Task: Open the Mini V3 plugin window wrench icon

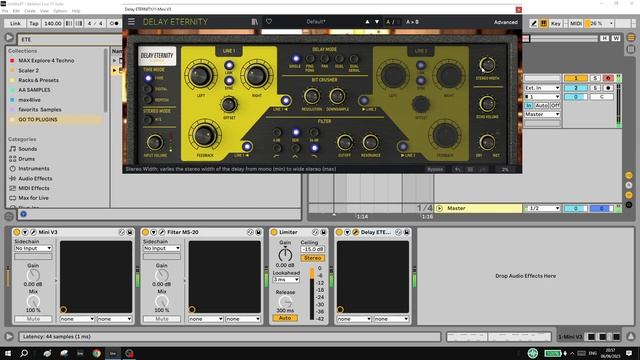Action: pyautogui.click(x=33, y=232)
